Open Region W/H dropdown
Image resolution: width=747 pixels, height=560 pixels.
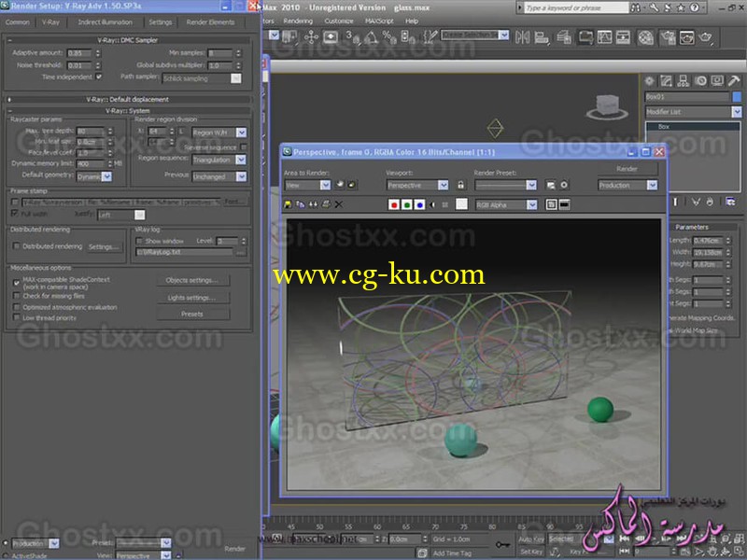coord(219,133)
